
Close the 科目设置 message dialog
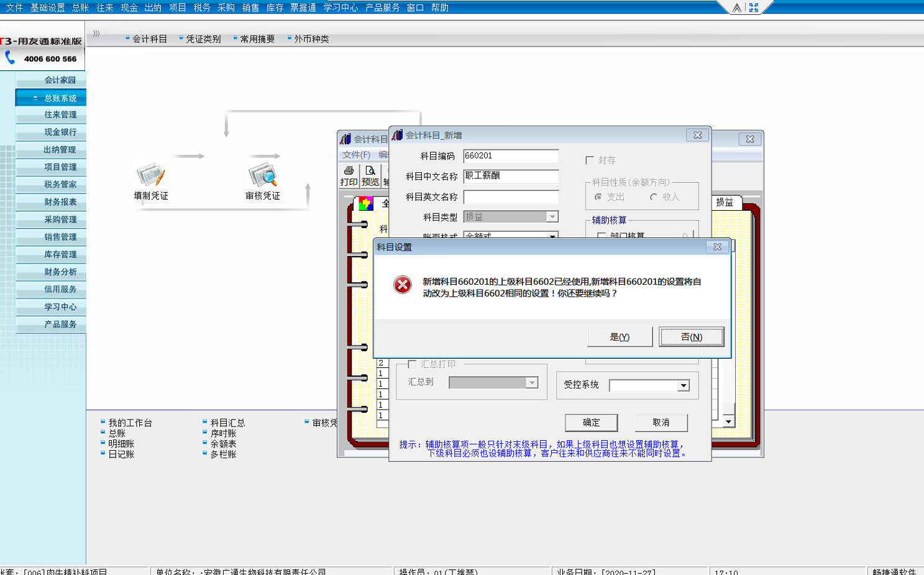[717, 247]
